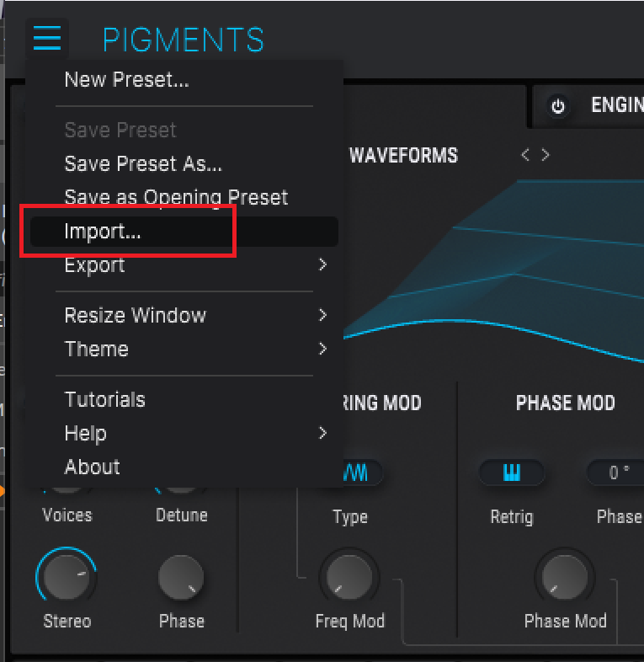Open the Theme submenu
644x662 pixels.
pyautogui.click(x=184, y=350)
